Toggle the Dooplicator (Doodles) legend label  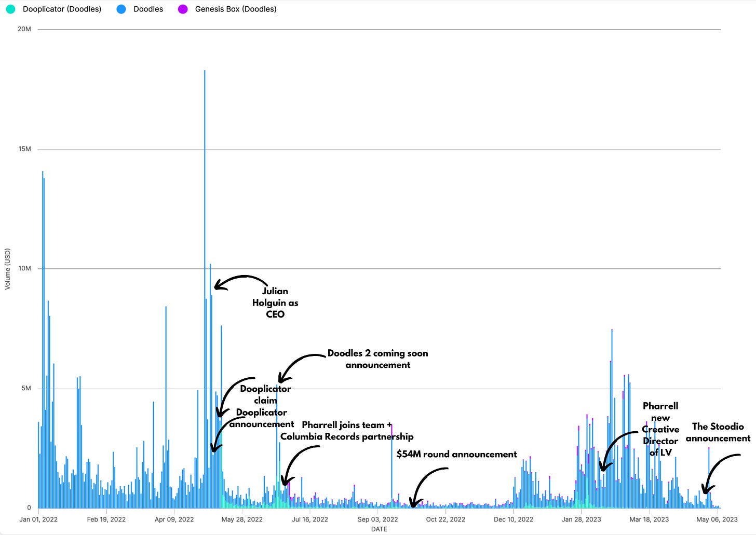[62, 9]
